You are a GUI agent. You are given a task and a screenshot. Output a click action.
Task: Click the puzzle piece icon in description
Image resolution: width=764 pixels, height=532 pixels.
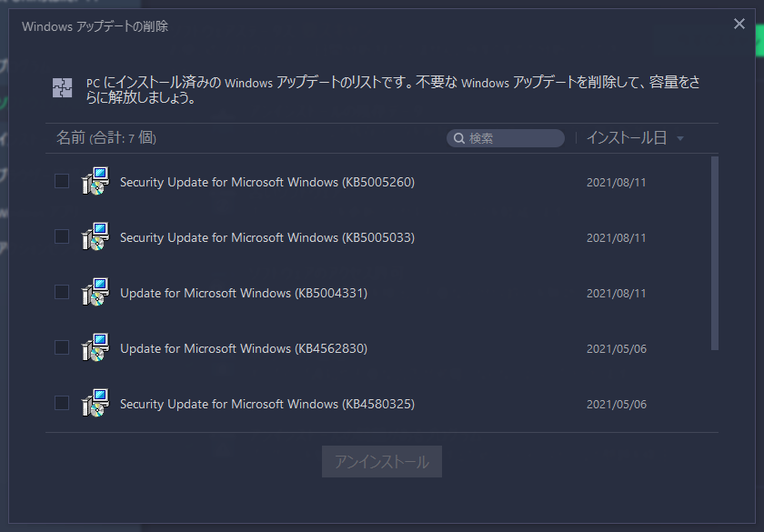point(62,88)
